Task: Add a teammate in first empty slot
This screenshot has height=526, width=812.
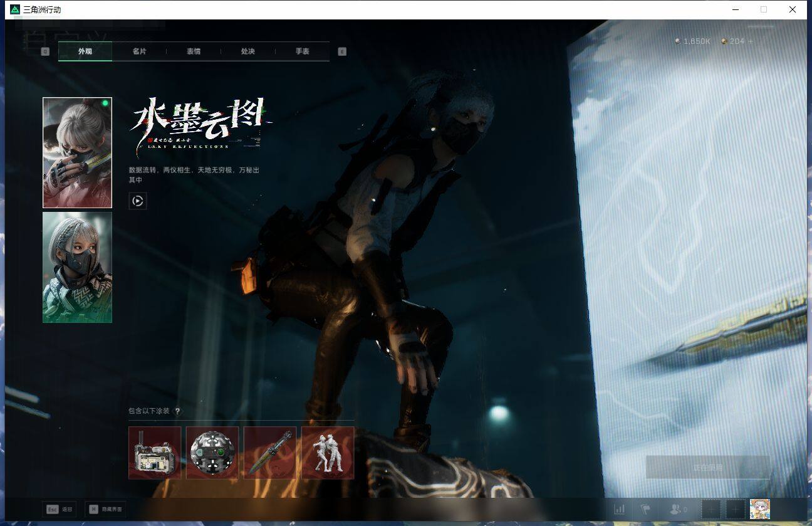Action: click(711, 510)
